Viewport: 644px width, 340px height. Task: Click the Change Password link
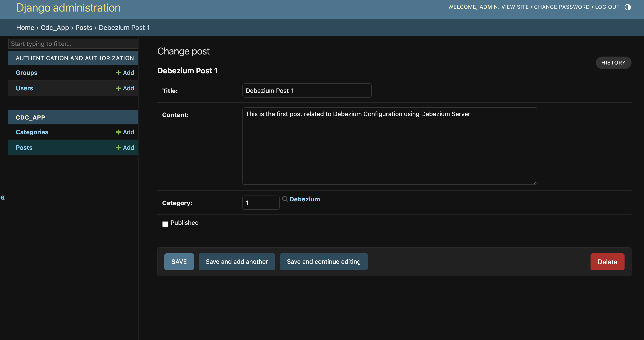point(562,7)
